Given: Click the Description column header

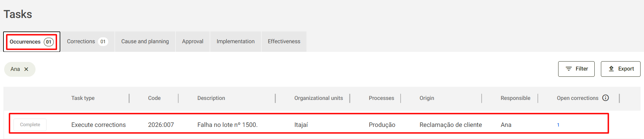Looking at the screenshot, I should click(211, 98).
